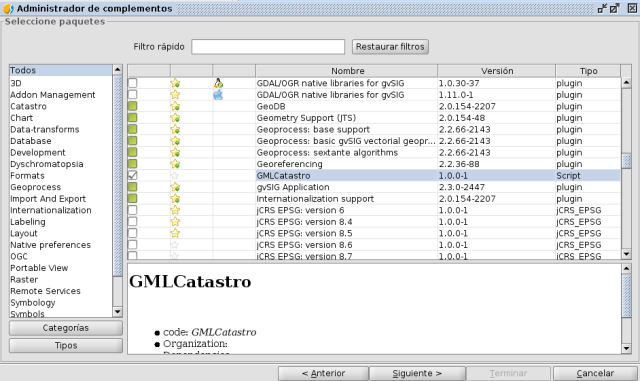Click the star icon beside Geometry Support (JTS)
Image resolution: width=640 pixels, height=381 pixels.
(175, 118)
